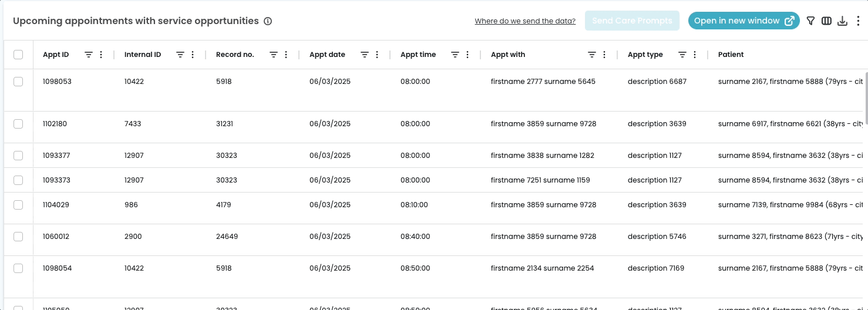
Task: Open the Internal ID column options menu
Action: point(193,55)
